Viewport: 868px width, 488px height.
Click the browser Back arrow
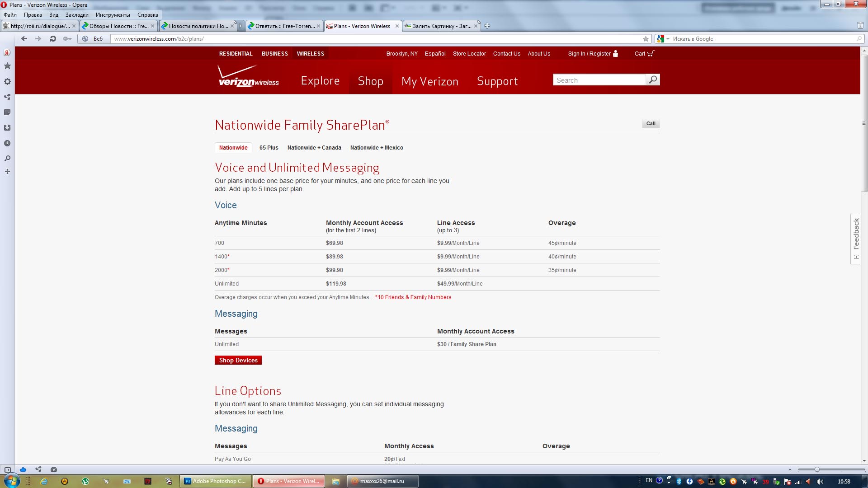click(x=24, y=39)
